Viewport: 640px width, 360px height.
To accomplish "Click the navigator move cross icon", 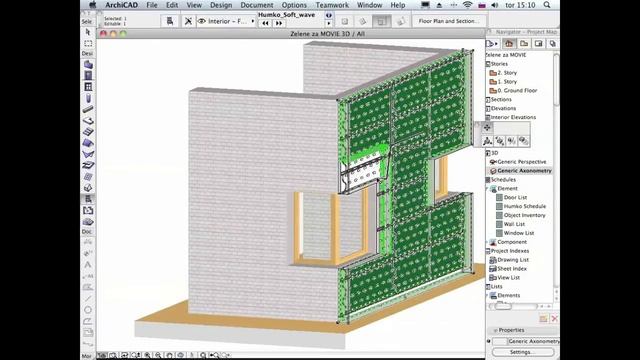I will point(487,128).
